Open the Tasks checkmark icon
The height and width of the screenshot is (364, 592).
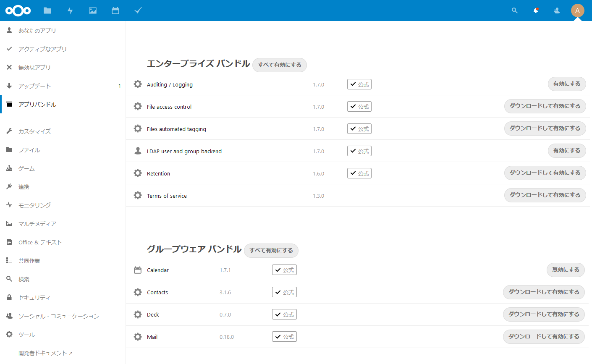pyautogui.click(x=138, y=10)
